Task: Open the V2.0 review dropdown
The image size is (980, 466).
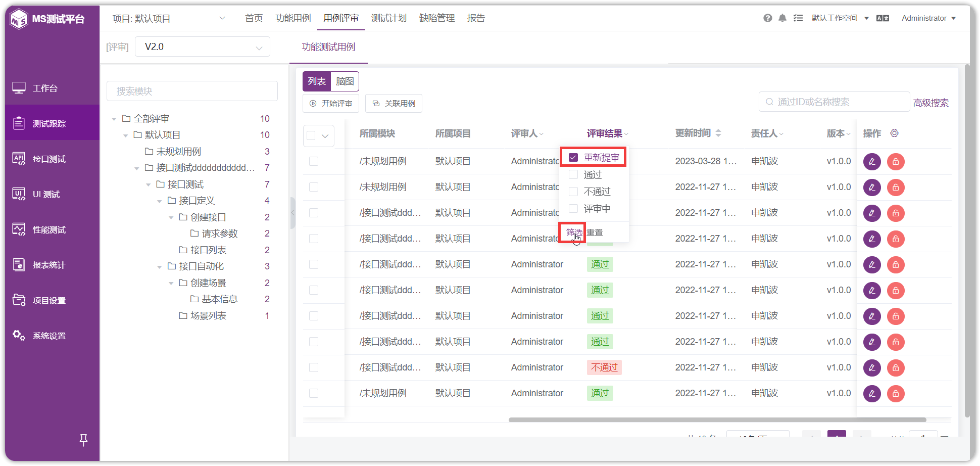Action: (x=203, y=47)
